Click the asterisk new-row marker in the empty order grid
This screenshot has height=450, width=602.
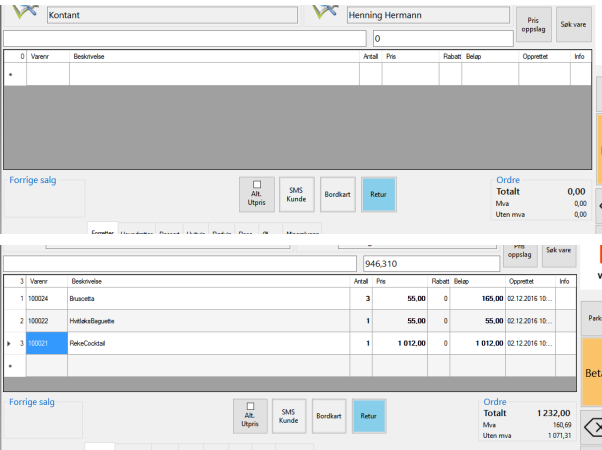(x=10, y=74)
